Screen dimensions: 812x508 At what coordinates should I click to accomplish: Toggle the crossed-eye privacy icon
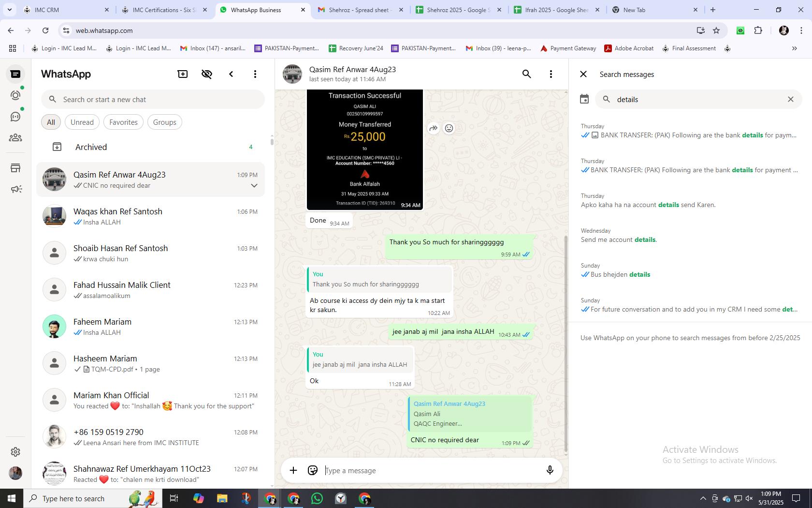click(x=207, y=74)
